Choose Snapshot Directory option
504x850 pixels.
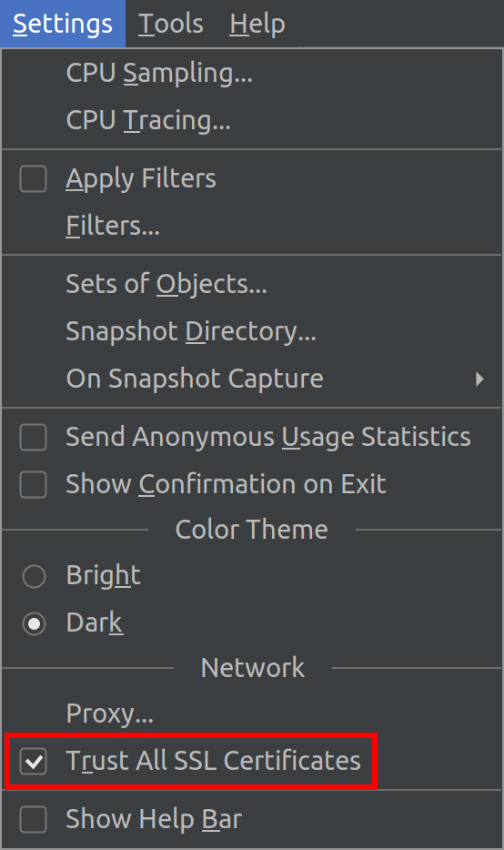[251, 332]
